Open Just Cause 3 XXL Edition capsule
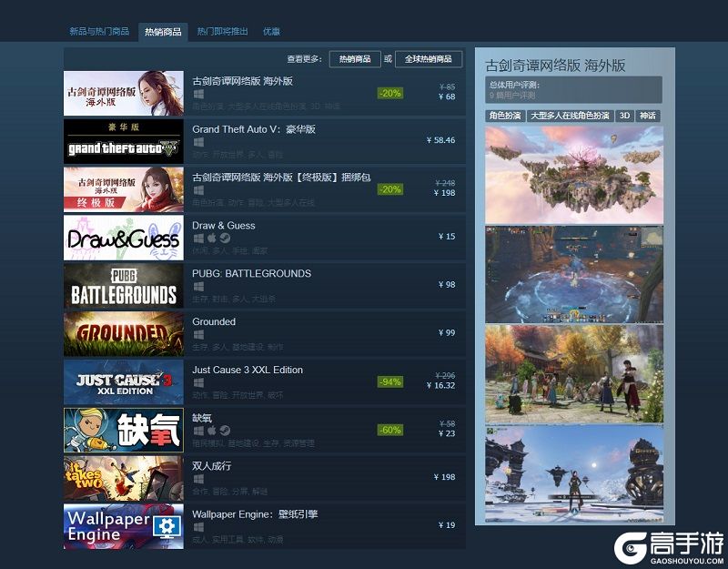This screenshot has height=569, width=728. [x=124, y=381]
